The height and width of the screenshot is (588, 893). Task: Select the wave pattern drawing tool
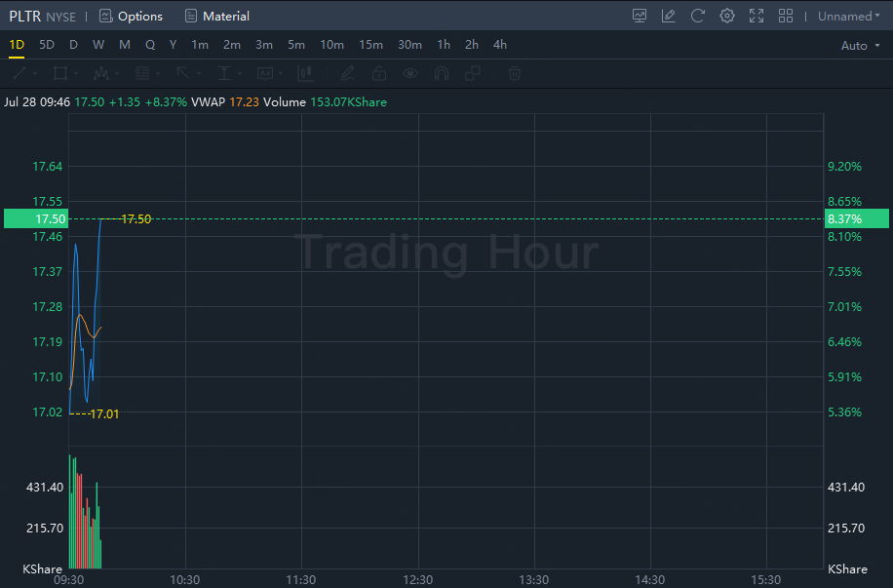point(100,73)
